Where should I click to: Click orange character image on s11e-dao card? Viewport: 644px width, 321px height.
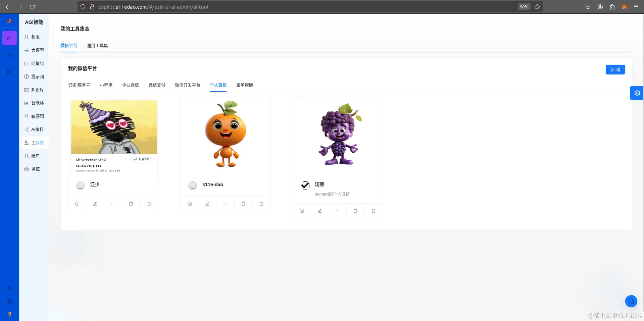(x=226, y=134)
